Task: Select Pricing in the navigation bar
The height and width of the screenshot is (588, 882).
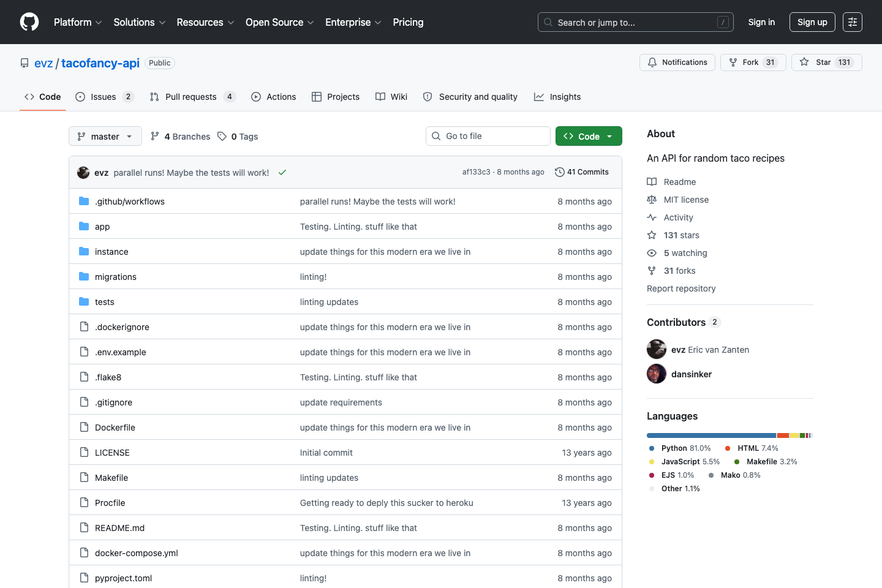Action: (408, 22)
